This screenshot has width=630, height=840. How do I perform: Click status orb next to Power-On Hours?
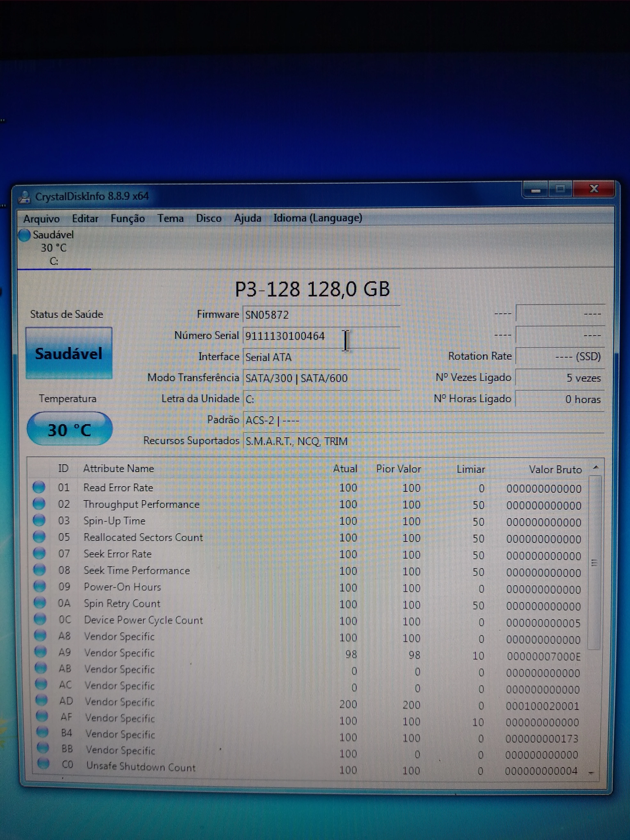pyautogui.click(x=40, y=586)
